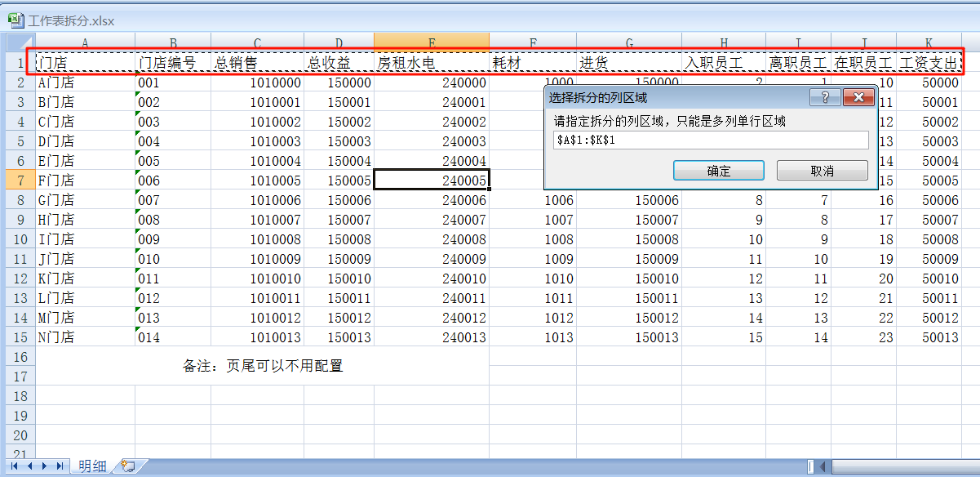Click the cell containing 150009 in column D

point(339,259)
